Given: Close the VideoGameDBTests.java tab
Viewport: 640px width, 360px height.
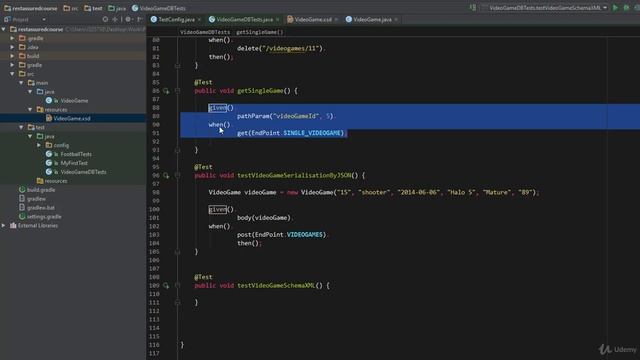Looking at the screenshot, I should tap(278, 19).
